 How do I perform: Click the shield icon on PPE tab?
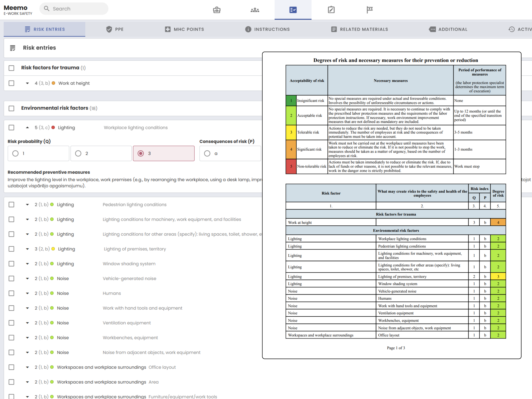pos(109,29)
